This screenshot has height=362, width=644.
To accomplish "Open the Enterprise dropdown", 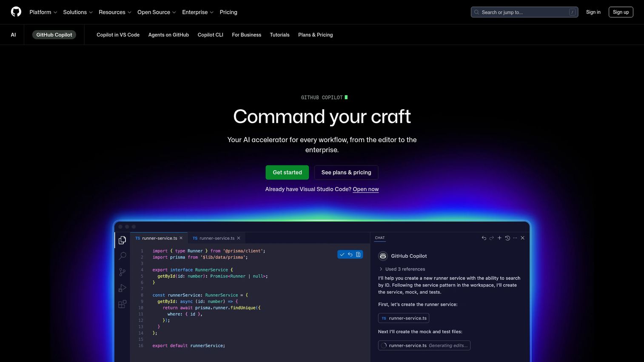I will [198, 12].
